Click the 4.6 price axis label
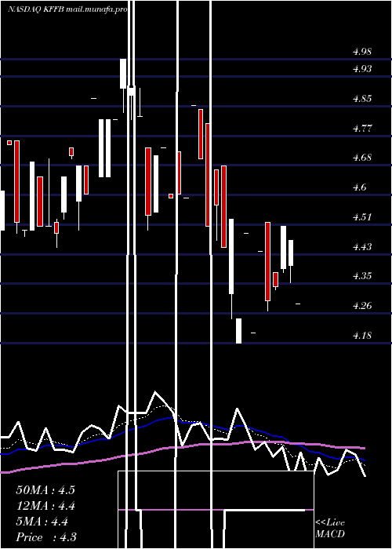This screenshot has width=392, height=549. coord(359,187)
